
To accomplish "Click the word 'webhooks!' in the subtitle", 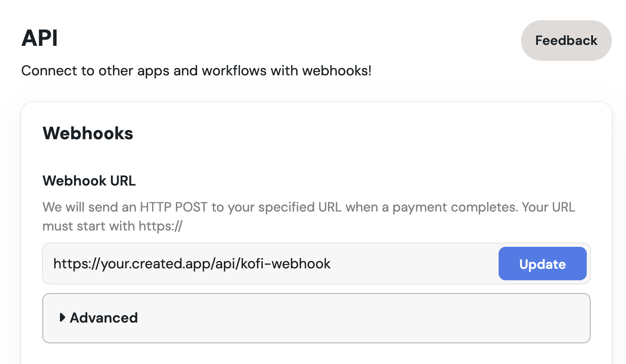I will tap(337, 71).
